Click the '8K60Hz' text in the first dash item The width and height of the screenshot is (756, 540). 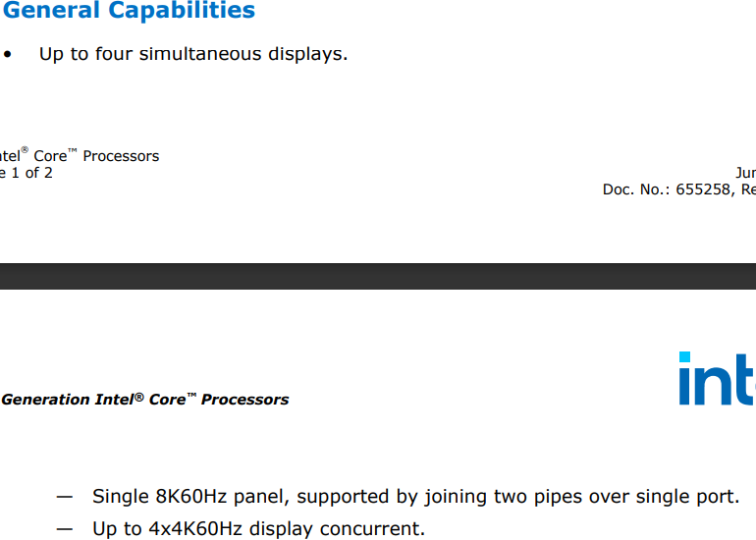190,497
